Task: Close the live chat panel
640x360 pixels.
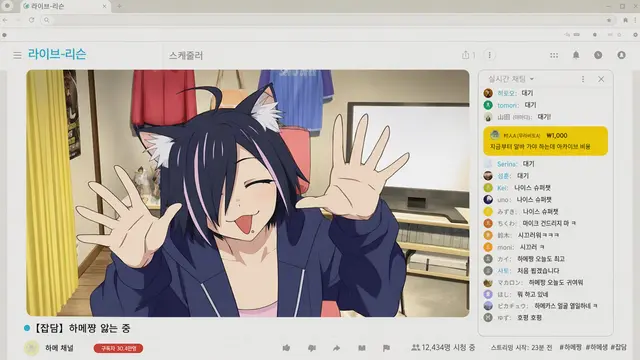Action: (601, 79)
